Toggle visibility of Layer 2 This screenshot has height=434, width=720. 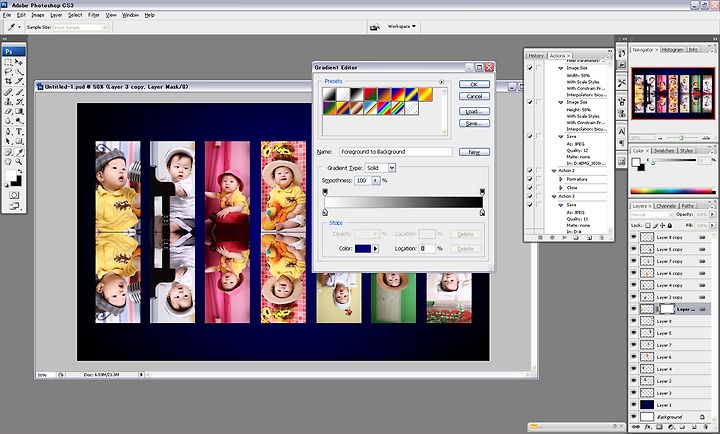tap(634, 381)
